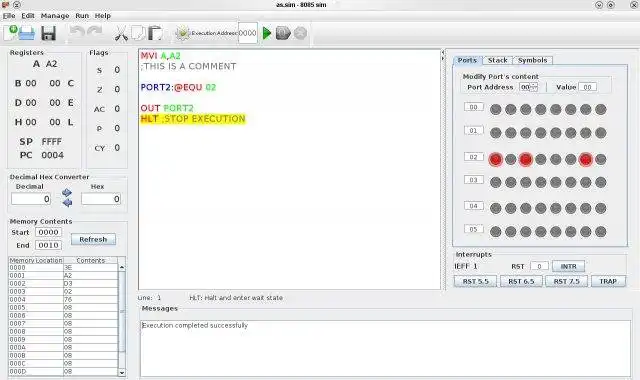
Task: Focus the Hex converter field
Action: 101,199
